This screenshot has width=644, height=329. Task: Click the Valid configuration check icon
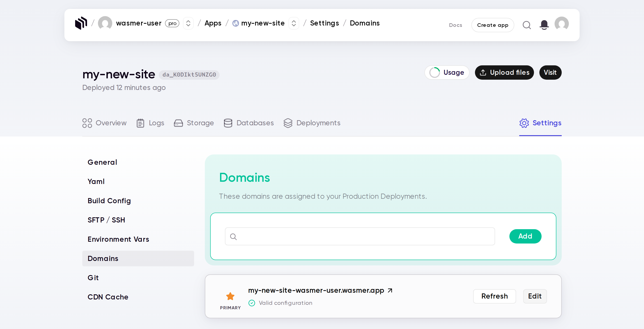click(252, 303)
